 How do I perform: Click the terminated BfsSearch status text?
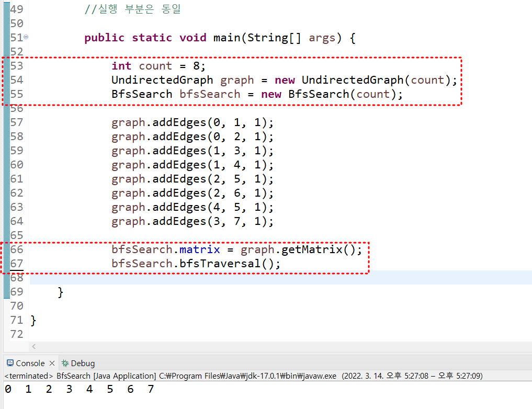coord(243,376)
